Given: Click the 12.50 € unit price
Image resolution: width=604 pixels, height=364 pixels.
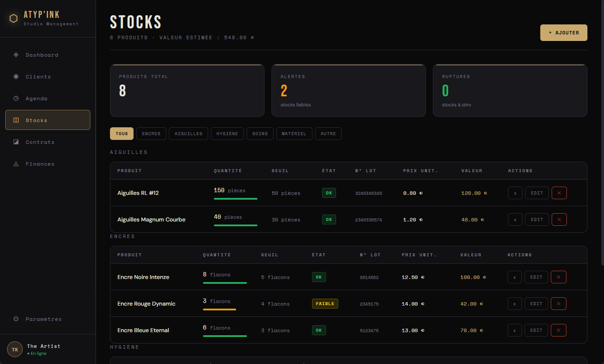Looking at the screenshot, I should click(x=413, y=277).
